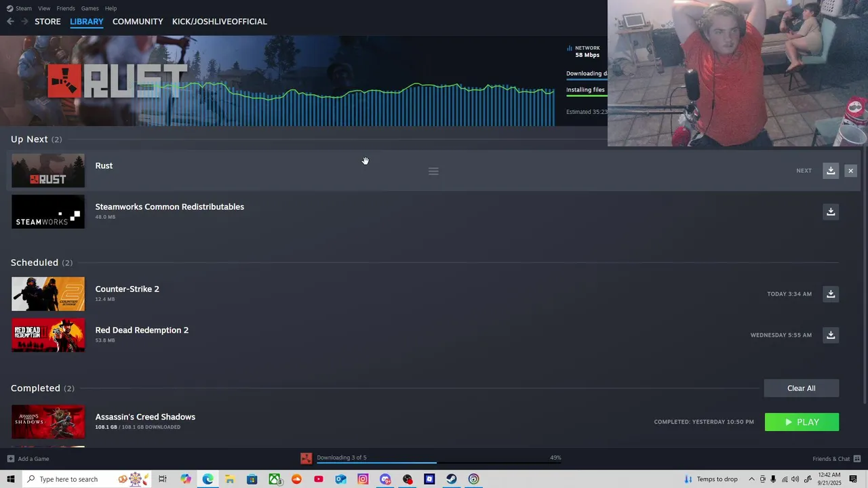
Task: Click the taskbar search box
Action: tap(88, 479)
